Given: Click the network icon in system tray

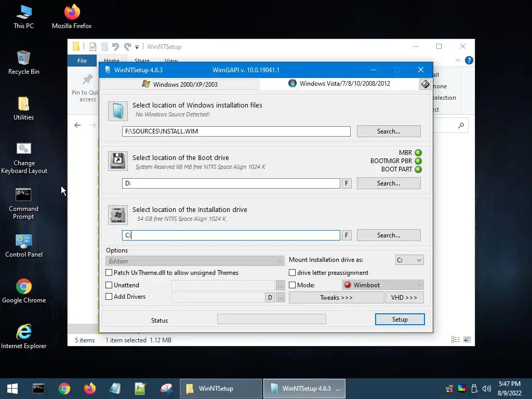Looking at the screenshot, I should [x=449, y=389].
